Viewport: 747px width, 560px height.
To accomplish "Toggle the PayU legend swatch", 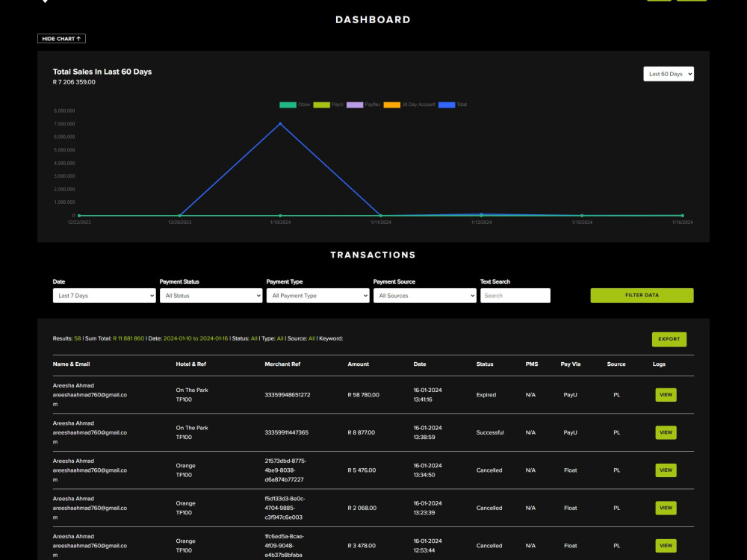I will pos(321,105).
